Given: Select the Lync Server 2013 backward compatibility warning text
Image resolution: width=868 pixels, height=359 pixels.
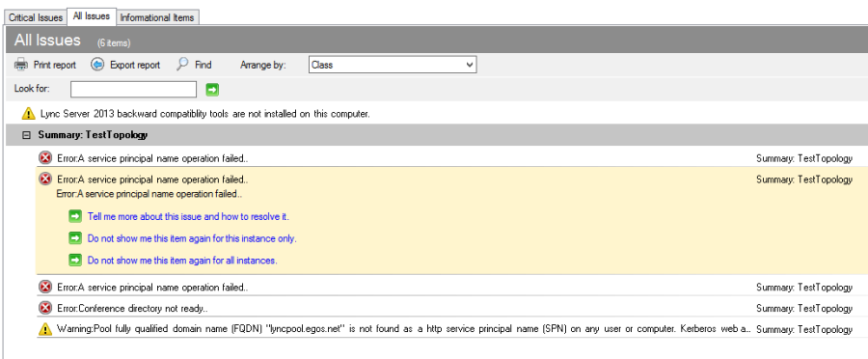Looking at the screenshot, I should click(204, 114).
